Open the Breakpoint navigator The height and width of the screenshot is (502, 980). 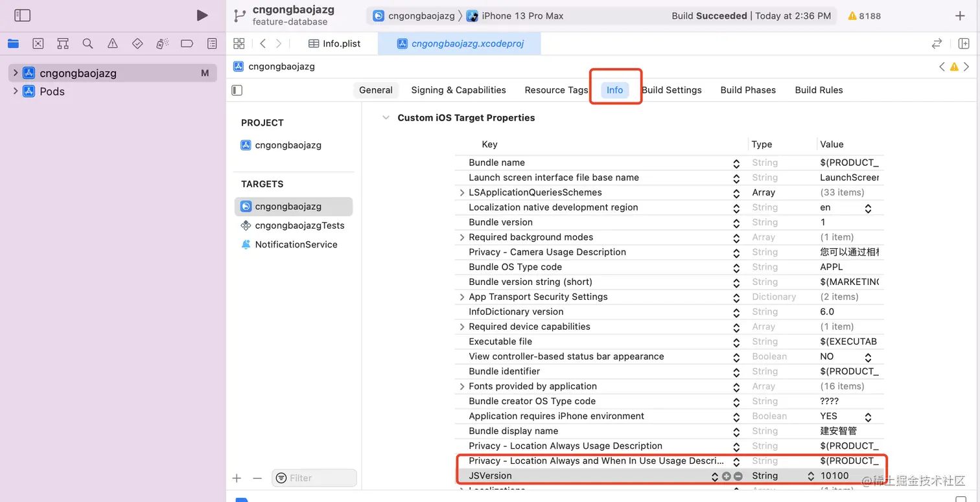tap(187, 43)
